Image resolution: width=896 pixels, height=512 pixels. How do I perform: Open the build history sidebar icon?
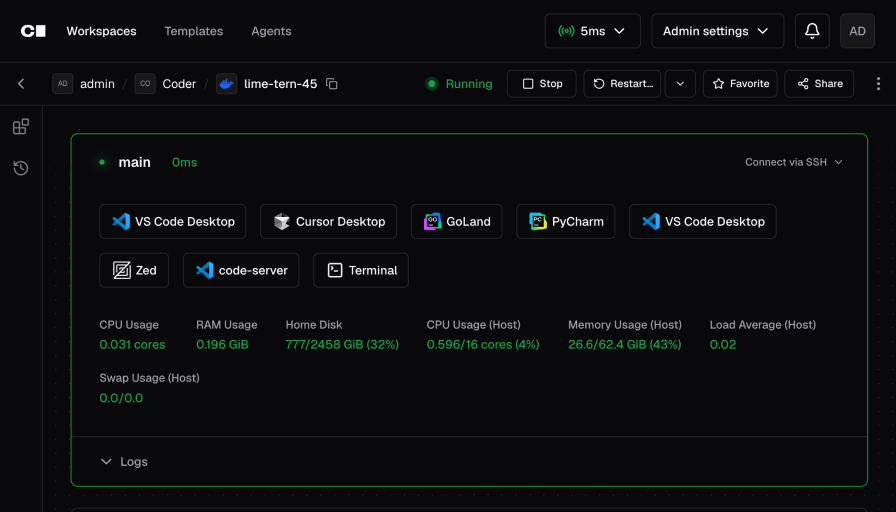click(21, 168)
